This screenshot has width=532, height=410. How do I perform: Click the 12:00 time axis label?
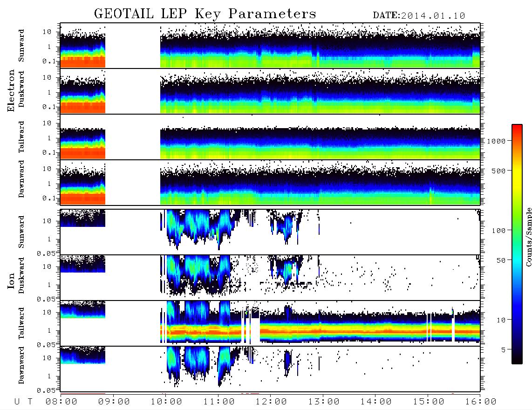[271, 402]
